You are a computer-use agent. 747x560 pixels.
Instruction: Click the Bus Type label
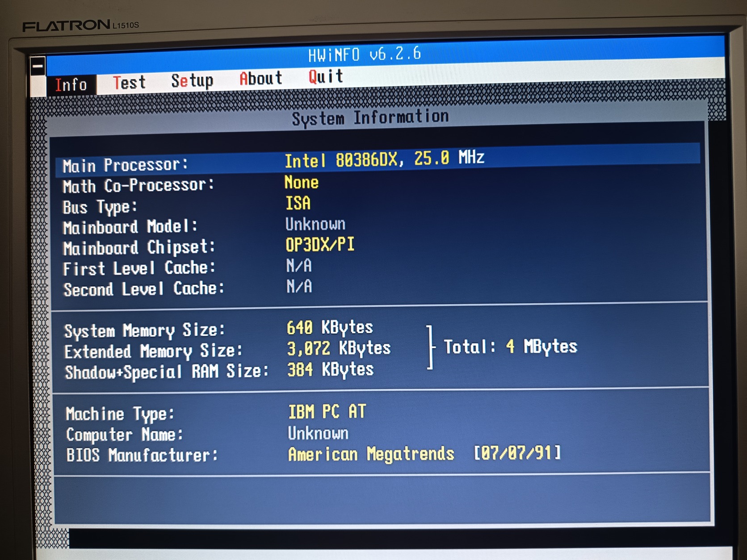(x=100, y=207)
